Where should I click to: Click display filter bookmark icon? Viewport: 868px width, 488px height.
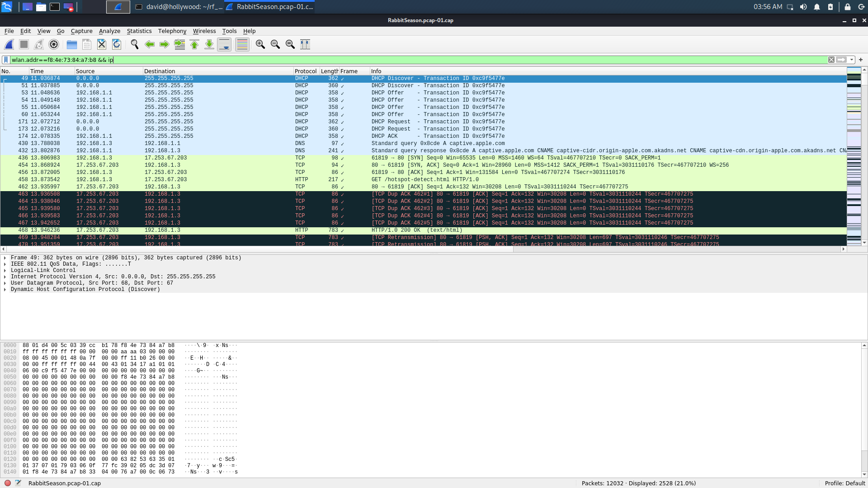5,60
